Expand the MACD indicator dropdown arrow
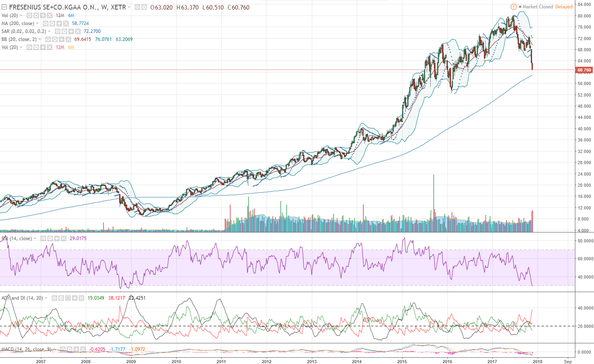This screenshot has width=594, height=364. (55, 349)
